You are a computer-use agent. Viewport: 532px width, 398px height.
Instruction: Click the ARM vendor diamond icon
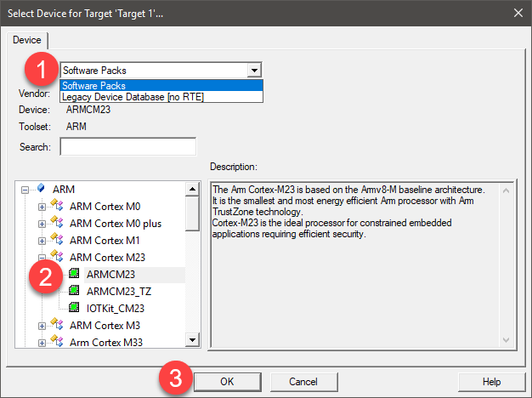[x=41, y=188]
